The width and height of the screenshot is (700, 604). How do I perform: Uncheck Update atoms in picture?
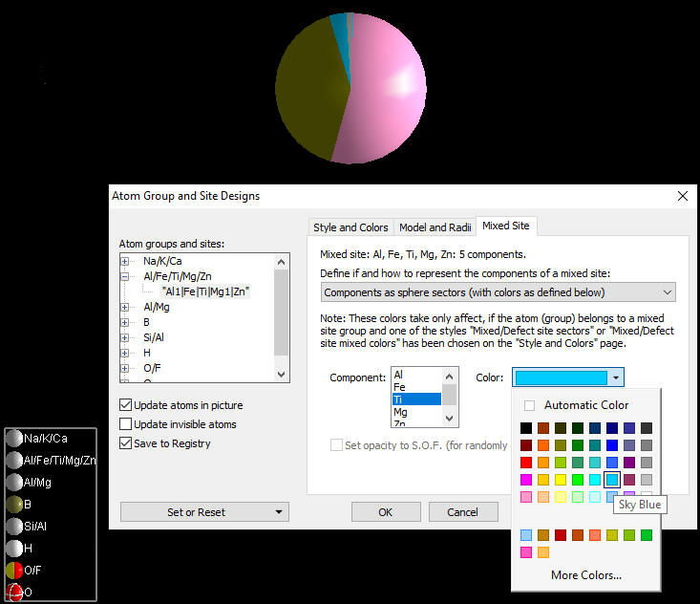(126, 405)
